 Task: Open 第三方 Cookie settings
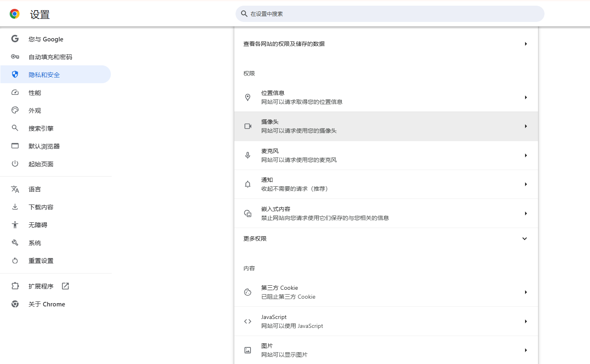386,292
